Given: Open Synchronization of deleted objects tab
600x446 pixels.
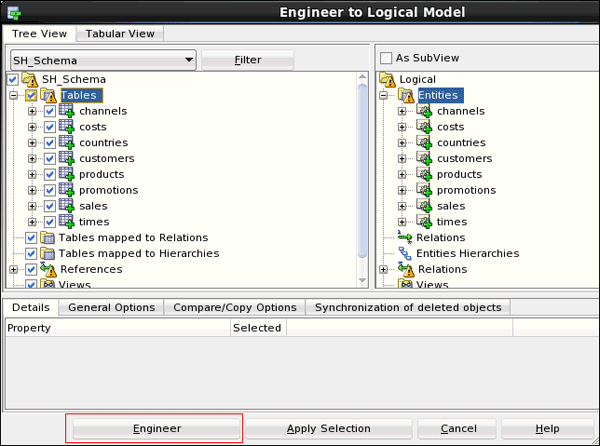Looking at the screenshot, I should (x=408, y=308).
